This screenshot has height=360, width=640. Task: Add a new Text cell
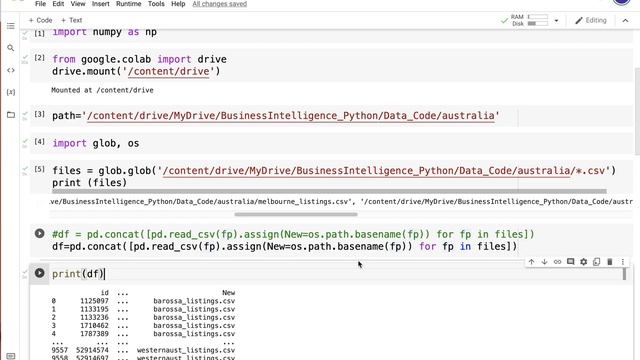tap(71, 20)
